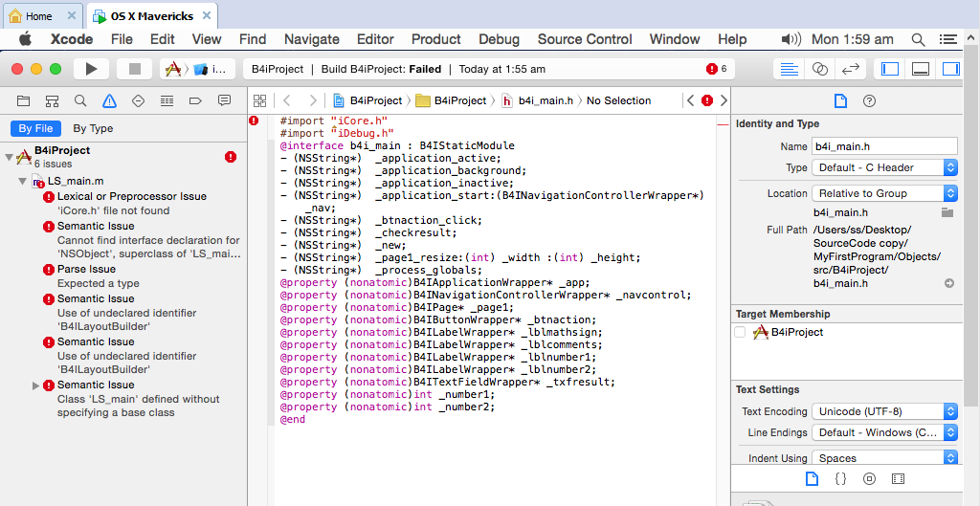
Task: Enable B4iProject target membership checkbox
Action: pyautogui.click(x=740, y=332)
